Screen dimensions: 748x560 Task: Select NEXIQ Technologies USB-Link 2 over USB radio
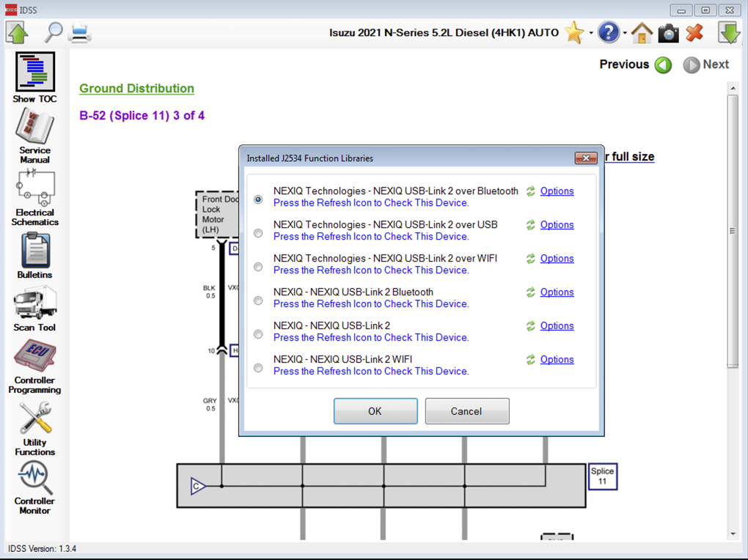(x=258, y=233)
